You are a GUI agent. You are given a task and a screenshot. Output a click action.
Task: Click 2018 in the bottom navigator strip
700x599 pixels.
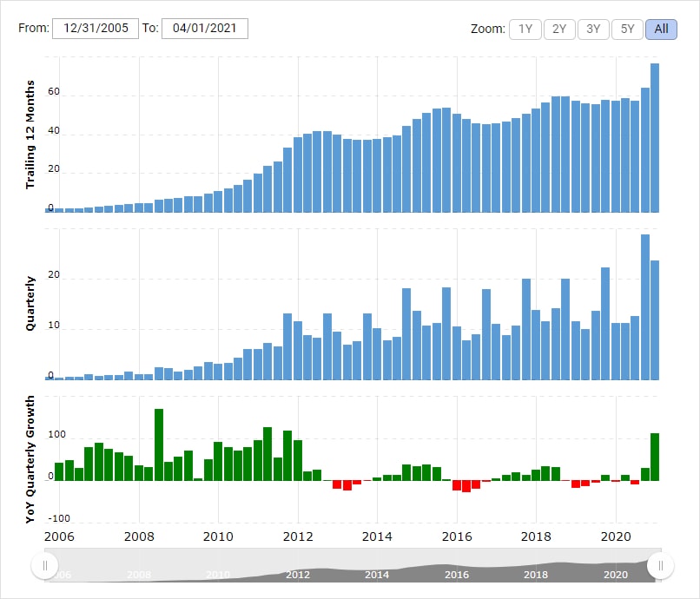(x=536, y=575)
